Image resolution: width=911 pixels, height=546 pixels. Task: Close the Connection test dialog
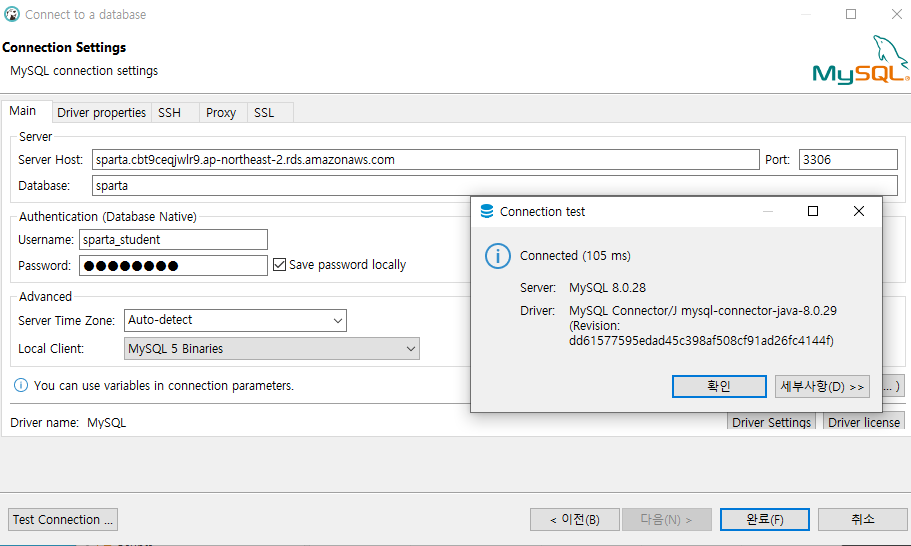[859, 211]
